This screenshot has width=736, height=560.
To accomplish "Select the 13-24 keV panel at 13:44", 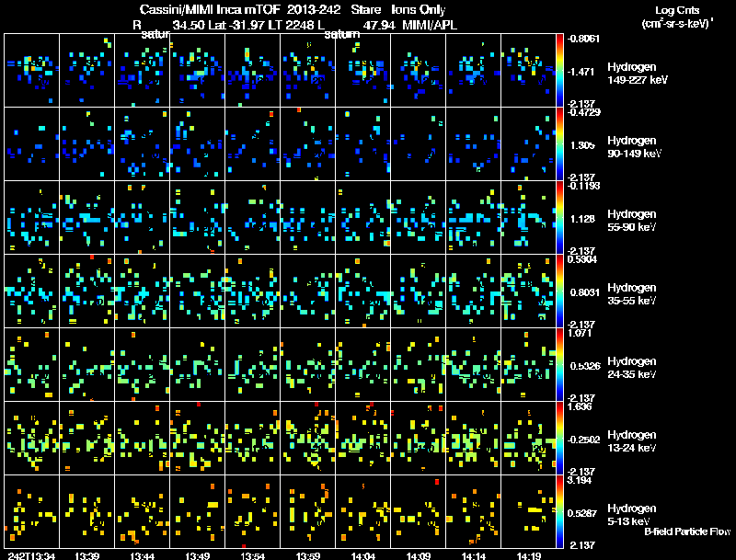I will [143, 439].
